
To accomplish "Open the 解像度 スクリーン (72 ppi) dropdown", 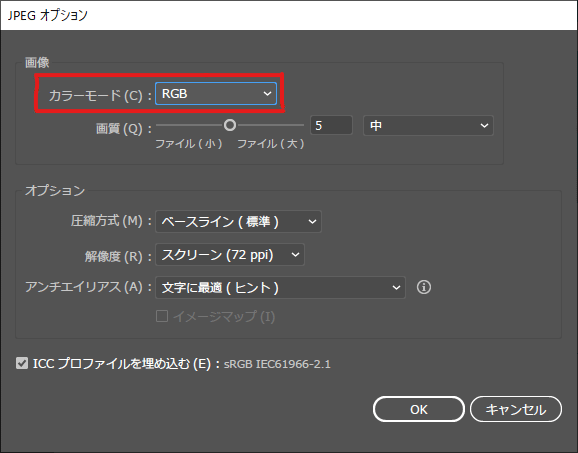I will [x=230, y=255].
